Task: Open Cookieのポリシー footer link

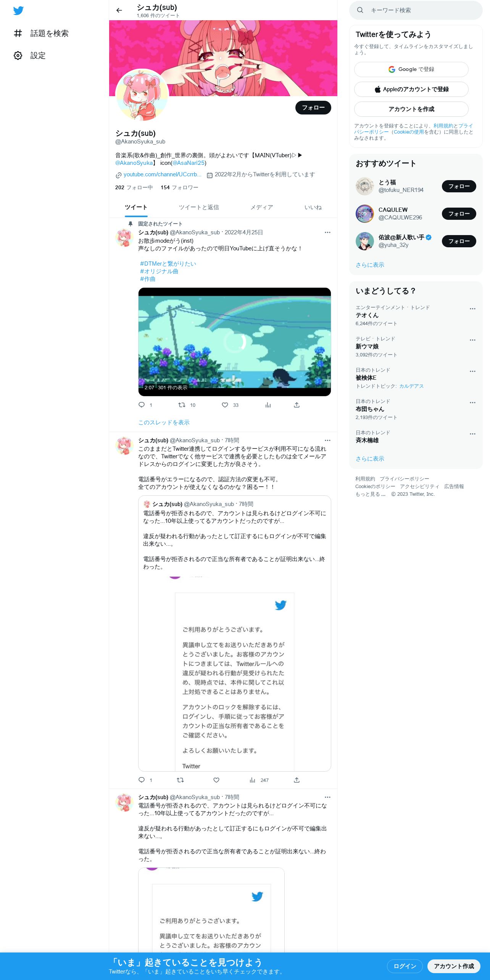Action: tap(375, 487)
